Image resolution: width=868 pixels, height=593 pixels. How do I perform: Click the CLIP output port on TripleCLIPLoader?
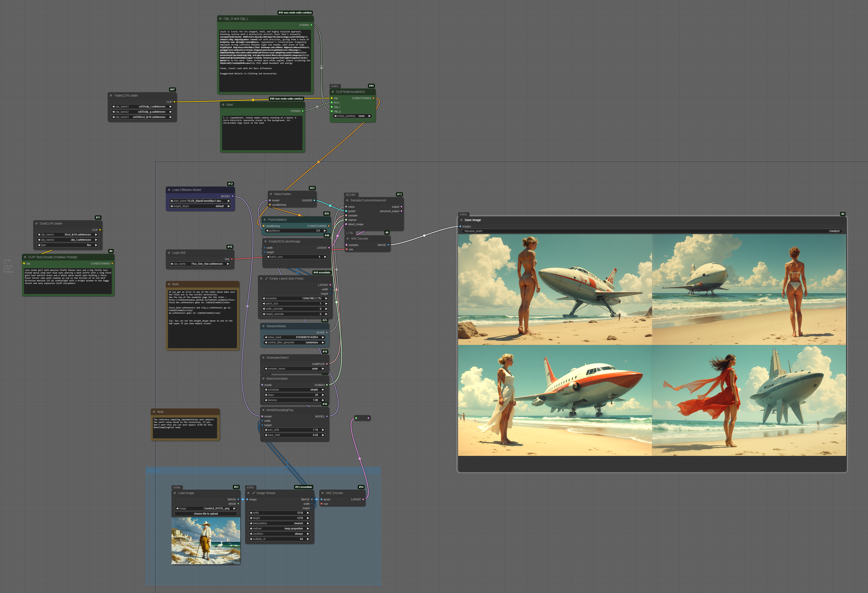coord(174,102)
